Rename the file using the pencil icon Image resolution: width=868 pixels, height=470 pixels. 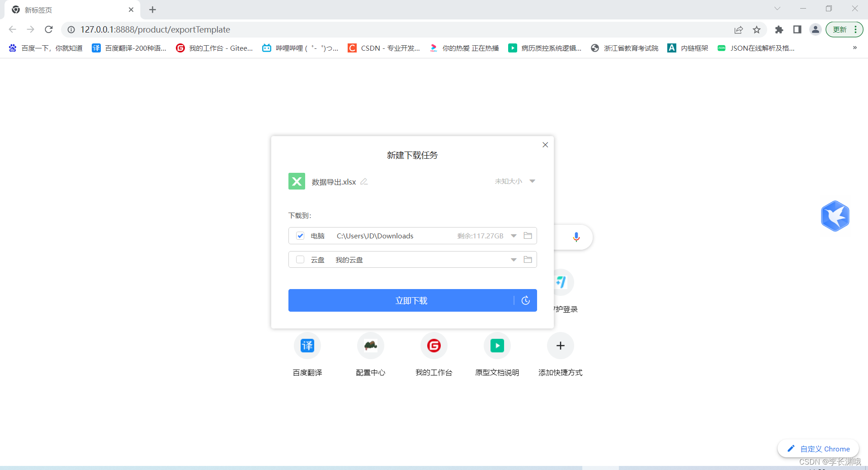coord(364,181)
